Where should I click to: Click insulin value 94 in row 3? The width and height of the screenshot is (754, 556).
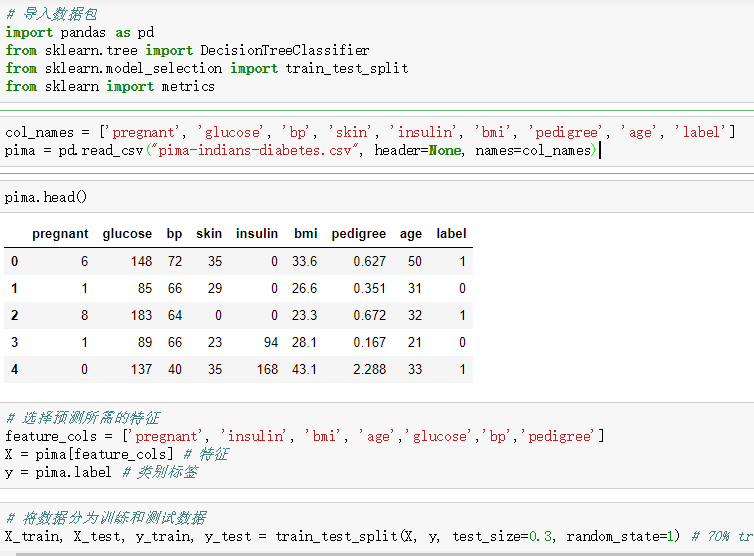coord(271,342)
